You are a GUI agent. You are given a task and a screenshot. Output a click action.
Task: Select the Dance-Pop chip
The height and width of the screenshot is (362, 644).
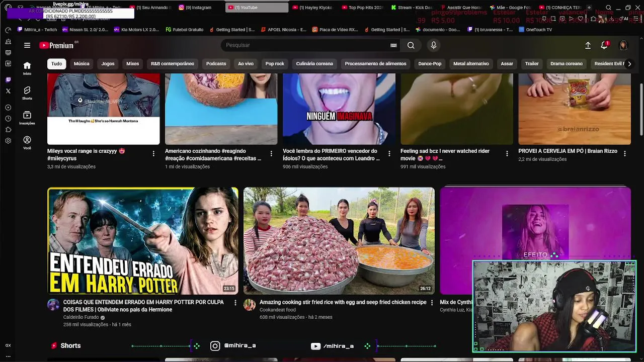coord(430,64)
